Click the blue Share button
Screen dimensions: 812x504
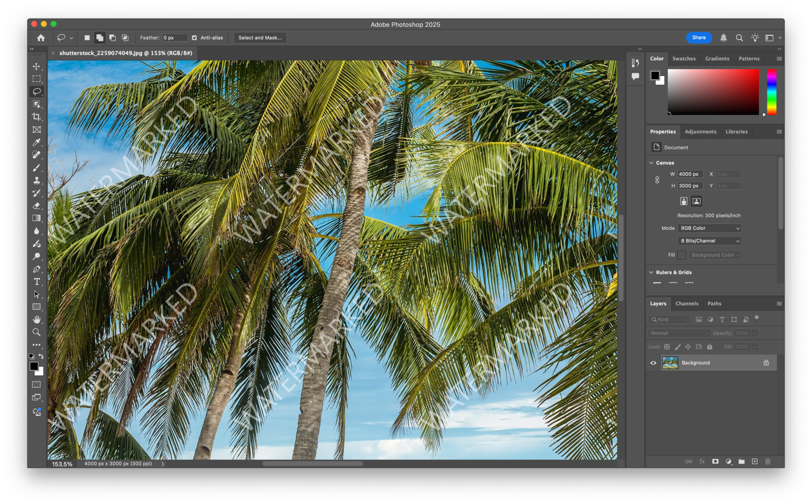698,37
